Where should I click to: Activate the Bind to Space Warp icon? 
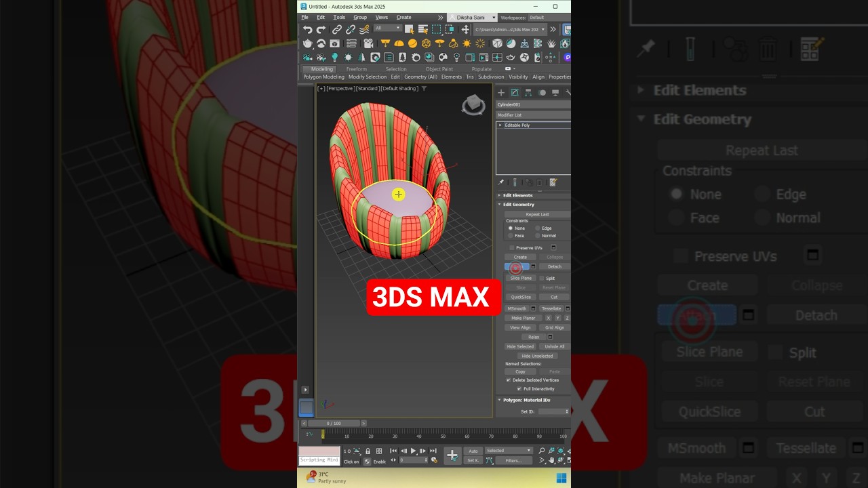pyautogui.click(x=364, y=29)
